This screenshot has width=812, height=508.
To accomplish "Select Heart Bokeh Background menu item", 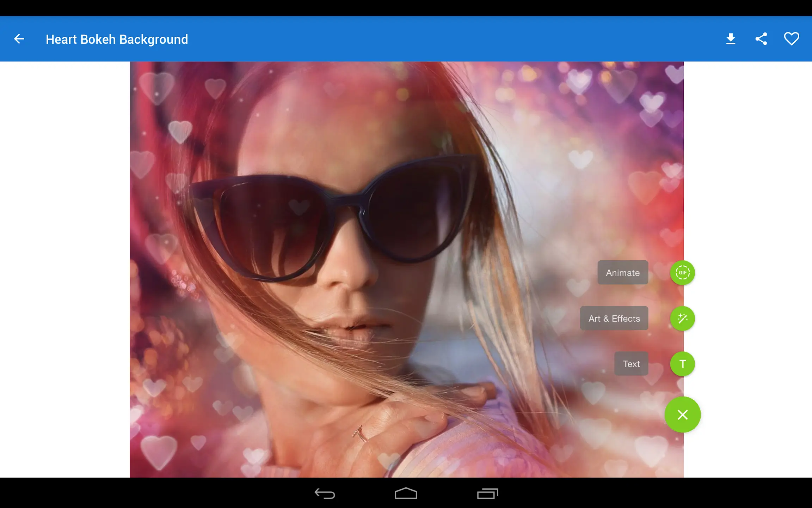I will [x=116, y=38].
